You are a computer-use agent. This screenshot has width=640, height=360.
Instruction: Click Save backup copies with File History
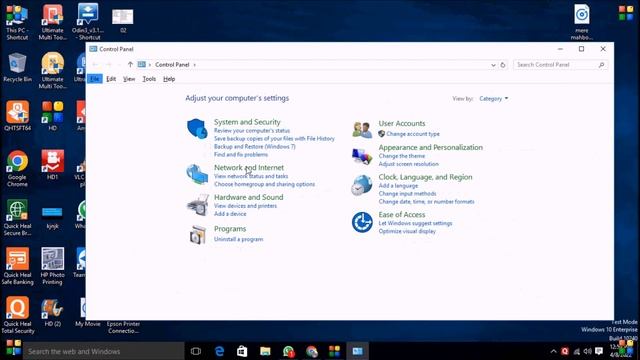point(274,139)
